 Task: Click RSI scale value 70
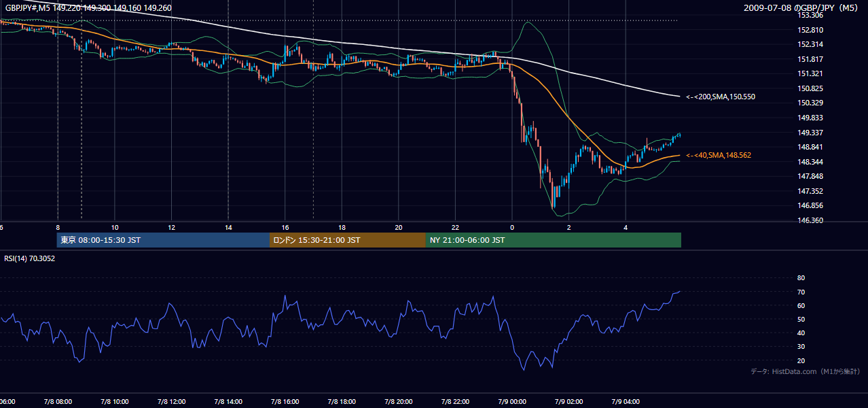801,292
